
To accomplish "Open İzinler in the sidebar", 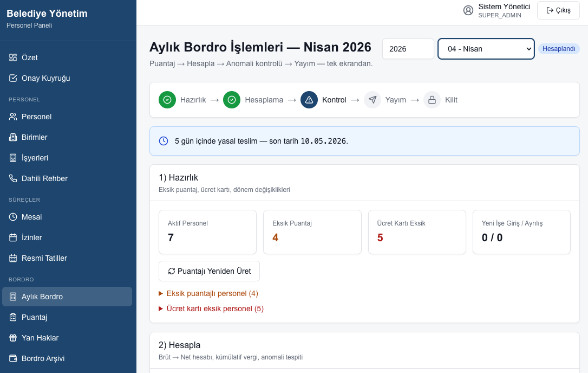I will (67, 237).
